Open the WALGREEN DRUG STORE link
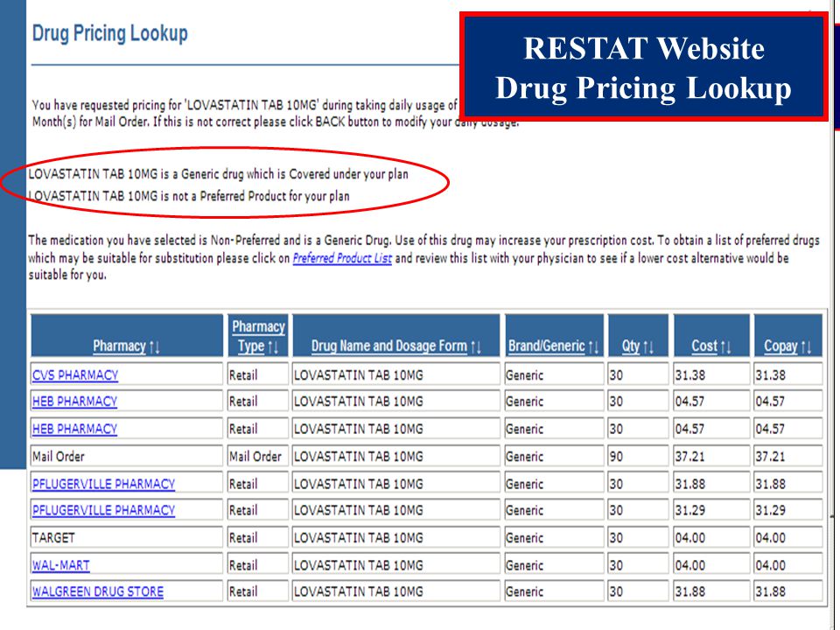840x630 pixels. click(x=98, y=591)
